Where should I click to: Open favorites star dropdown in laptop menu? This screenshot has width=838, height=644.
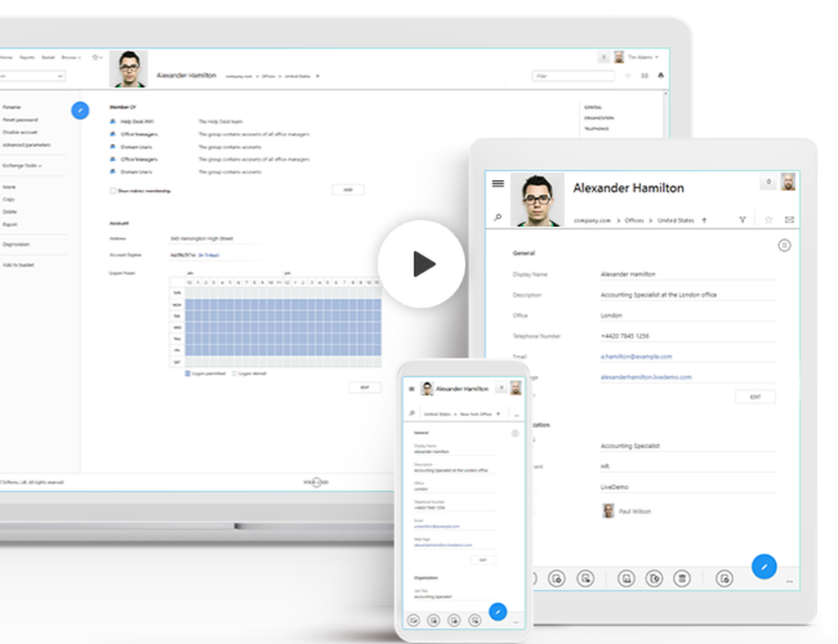[96, 57]
